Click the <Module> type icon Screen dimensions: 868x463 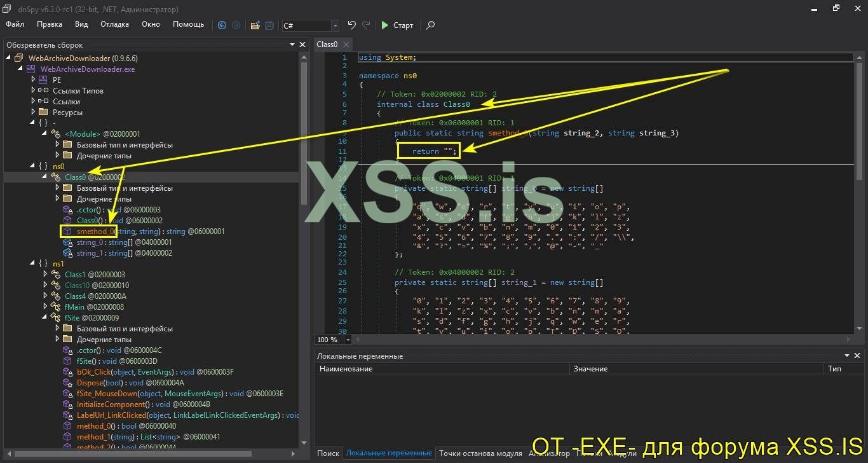click(55, 134)
